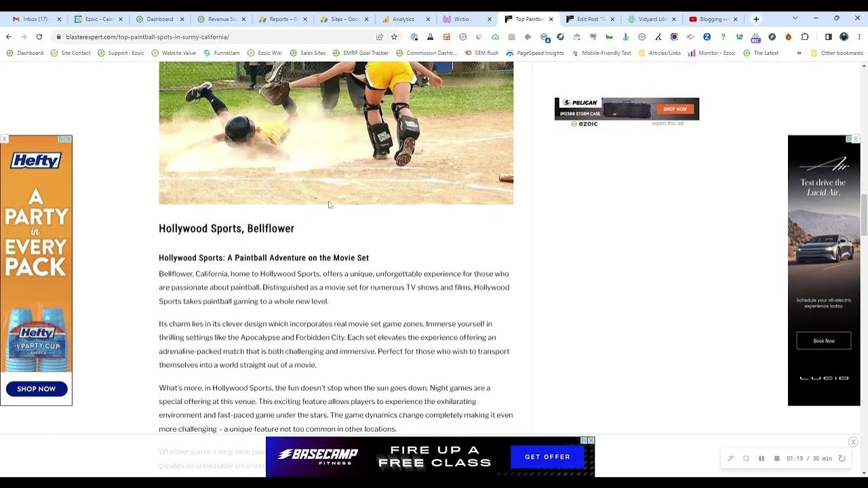This screenshot has height=488, width=868.
Task: Click the green question mark extension icon
Action: point(723,37)
